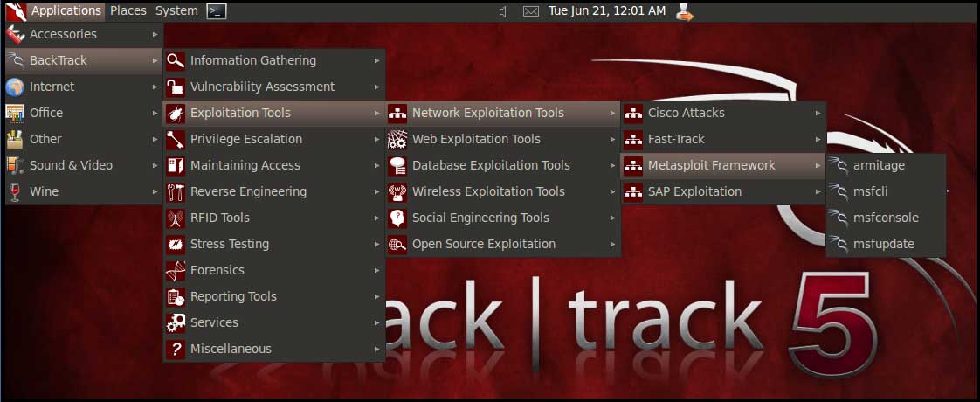
Task: Expand the SAP Exploitation submenu arrow
Action: pos(818,191)
